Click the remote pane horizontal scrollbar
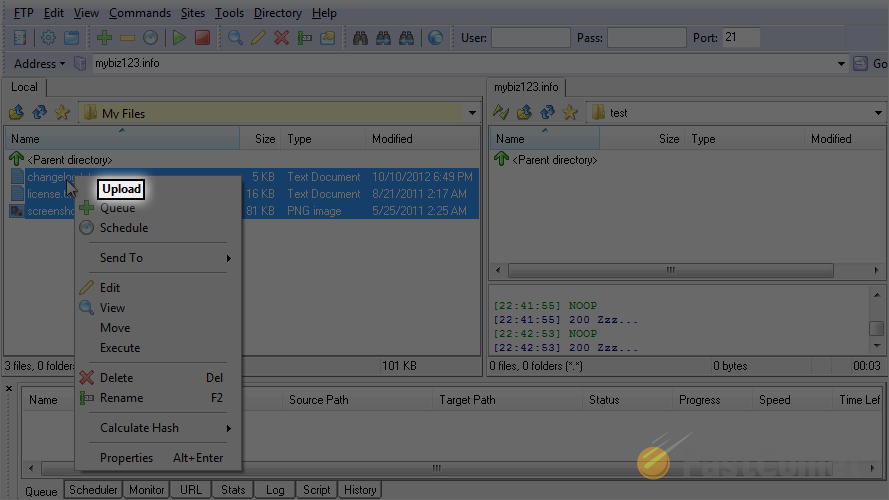Viewport: 889px width, 500px height. click(x=671, y=270)
